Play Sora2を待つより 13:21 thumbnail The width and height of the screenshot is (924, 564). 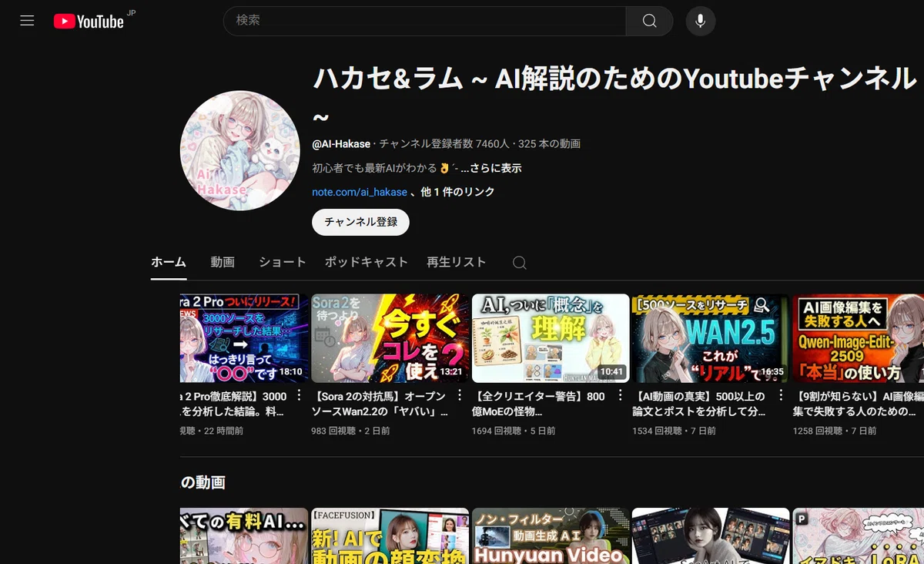[390, 338]
